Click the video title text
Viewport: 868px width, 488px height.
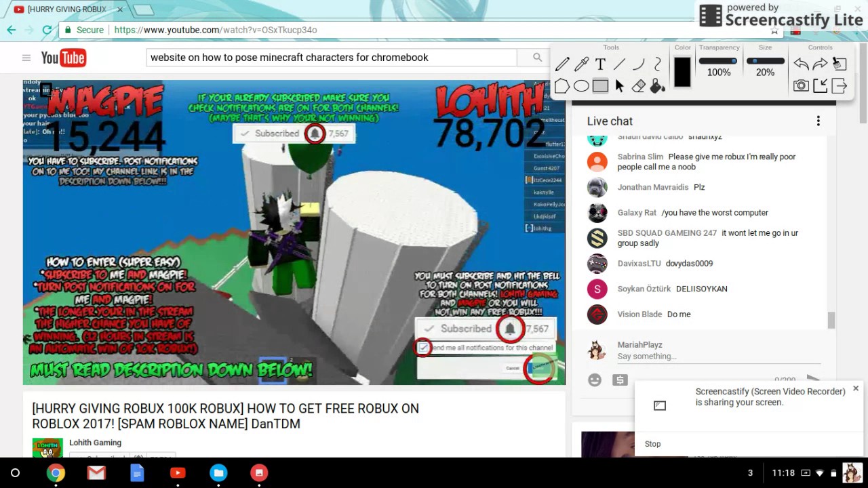point(225,416)
